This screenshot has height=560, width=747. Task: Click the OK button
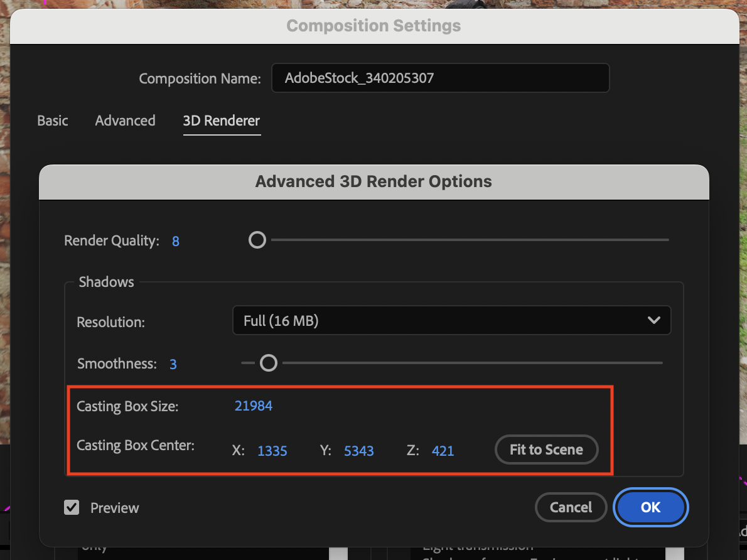click(x=650, y=507)
